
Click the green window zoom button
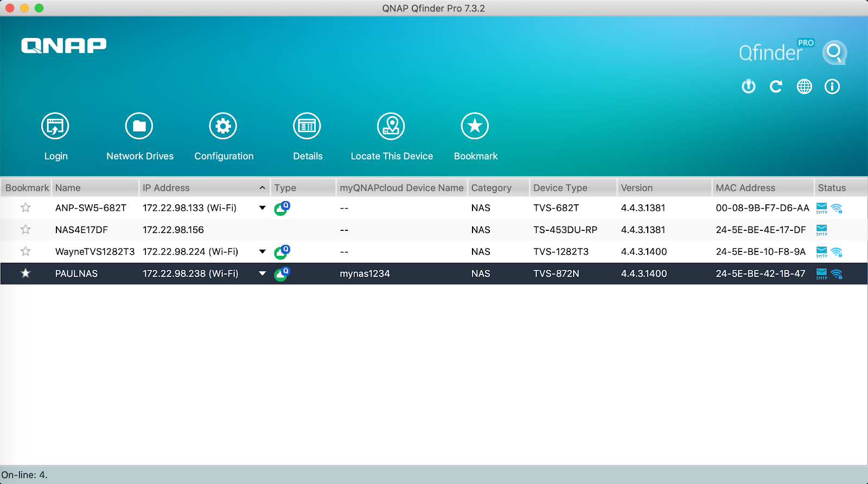39,8
